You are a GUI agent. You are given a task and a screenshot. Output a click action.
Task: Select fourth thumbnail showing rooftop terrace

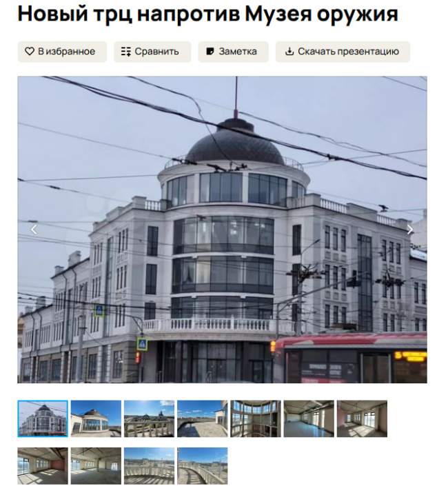[202, 419]
